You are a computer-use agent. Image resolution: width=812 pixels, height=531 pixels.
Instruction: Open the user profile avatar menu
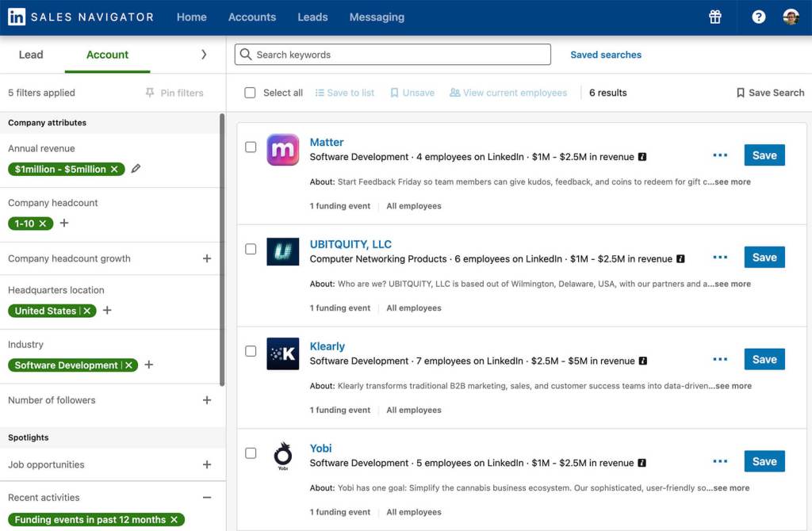click(791, 17)
